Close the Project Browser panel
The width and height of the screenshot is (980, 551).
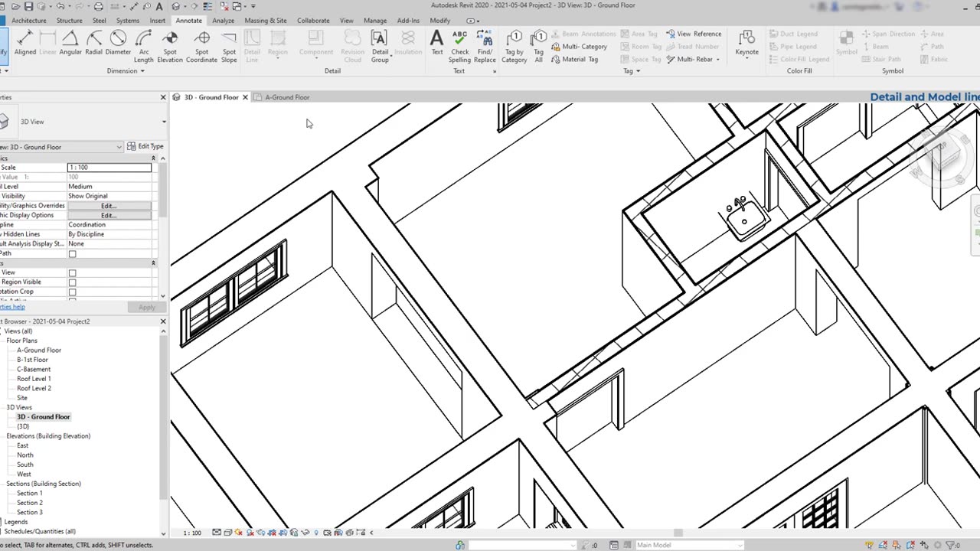pos(163,321)
